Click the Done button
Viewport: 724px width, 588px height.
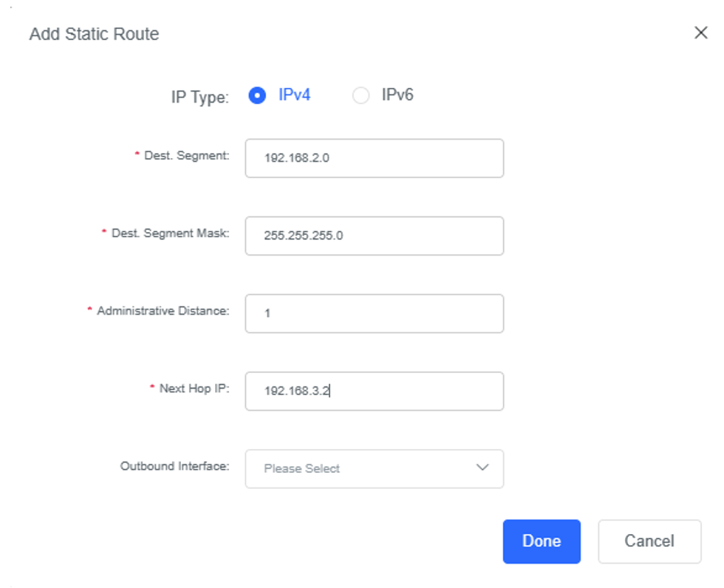(542, 541)
